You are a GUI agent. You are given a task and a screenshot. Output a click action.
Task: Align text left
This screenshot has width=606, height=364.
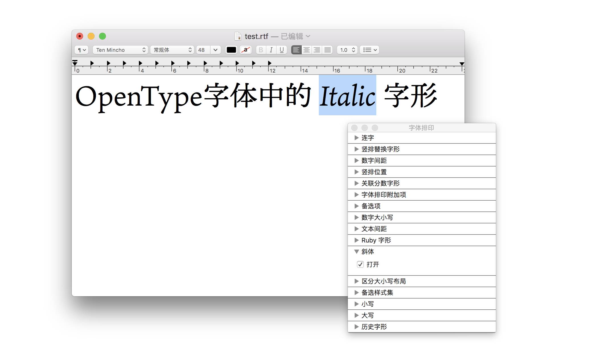[x=296, y=50]
